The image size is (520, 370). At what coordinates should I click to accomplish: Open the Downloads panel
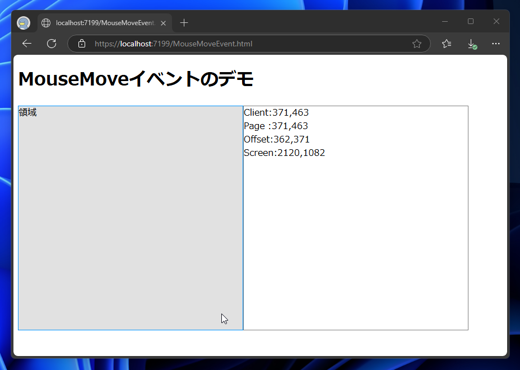tap(472, 44)
